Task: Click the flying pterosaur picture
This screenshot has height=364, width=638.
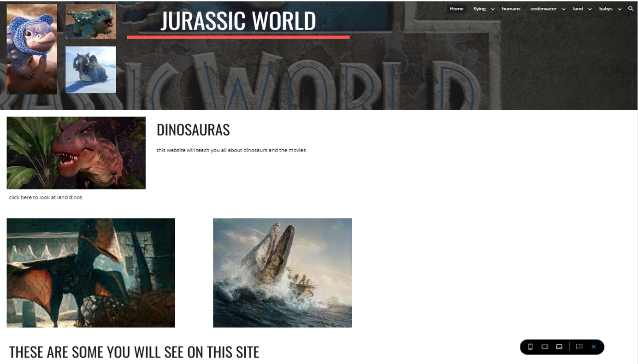Action: 91,273
